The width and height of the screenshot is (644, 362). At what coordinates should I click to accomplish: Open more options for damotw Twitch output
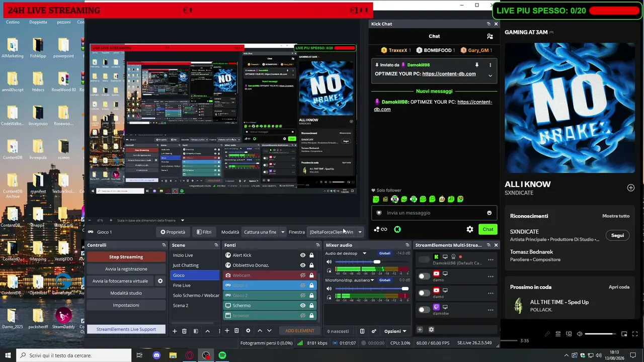491,310
